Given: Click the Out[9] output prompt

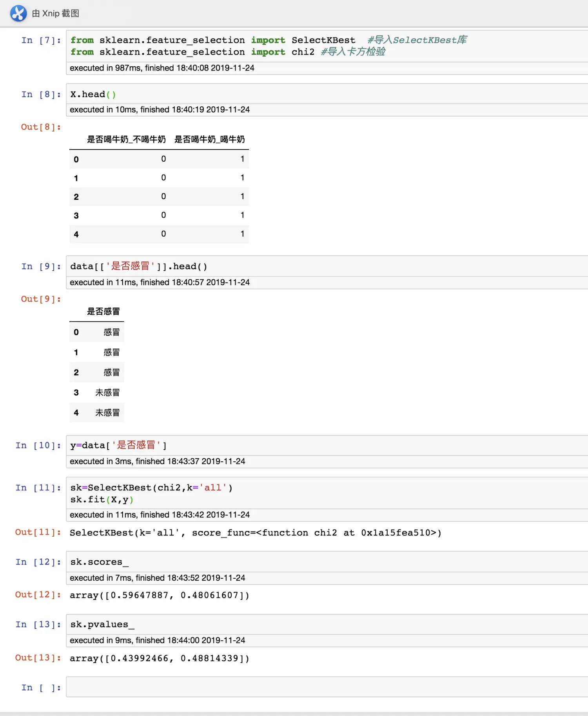Looking at the screenshot, I should (41, 299).
